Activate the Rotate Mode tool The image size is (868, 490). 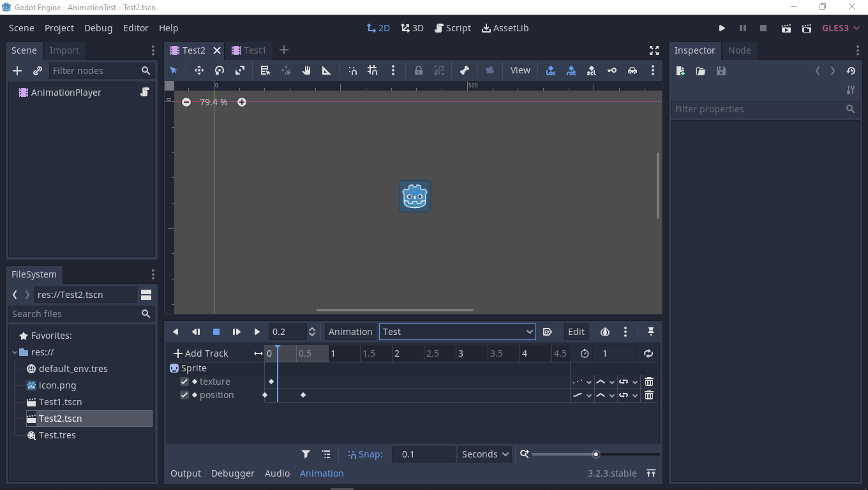(x=220, y=70)
